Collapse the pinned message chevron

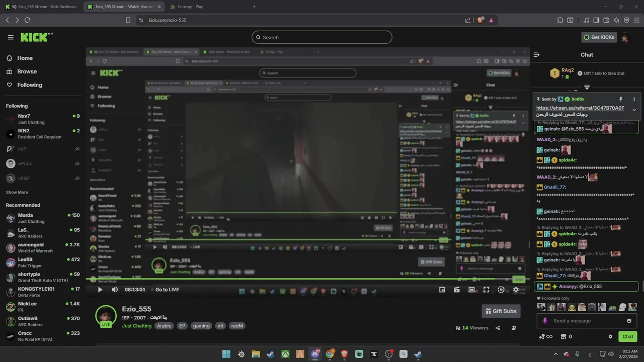(x=634, y=110)
